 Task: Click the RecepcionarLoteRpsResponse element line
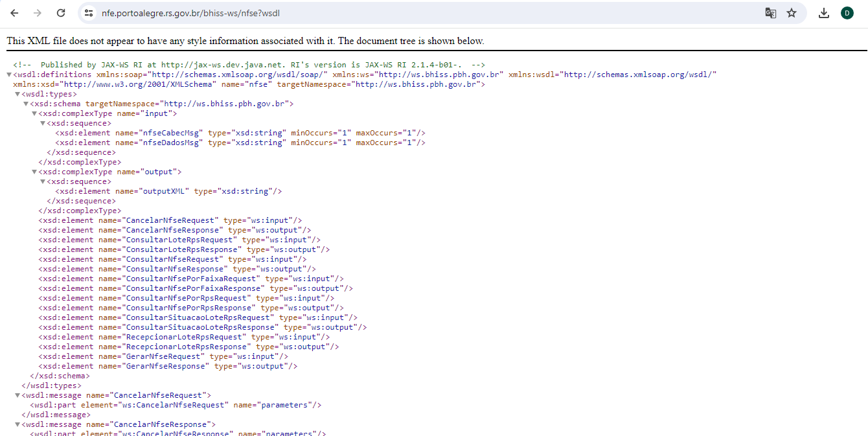coord(188,347)
